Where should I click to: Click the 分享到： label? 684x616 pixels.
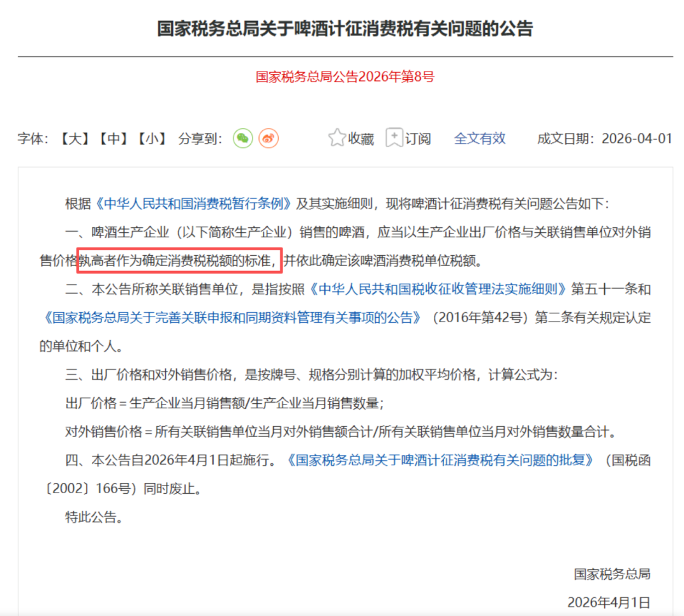(x=201, y=139)
